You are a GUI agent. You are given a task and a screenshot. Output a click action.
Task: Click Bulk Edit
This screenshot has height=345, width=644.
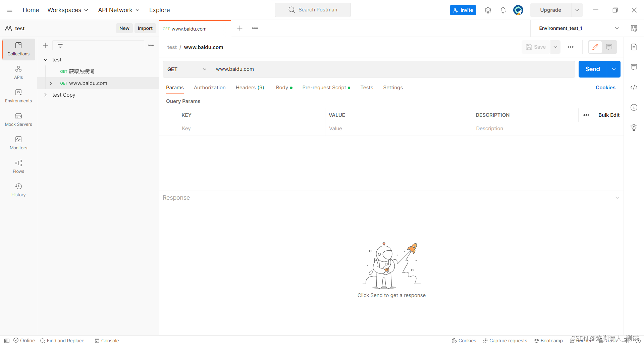tap(609, 115)
